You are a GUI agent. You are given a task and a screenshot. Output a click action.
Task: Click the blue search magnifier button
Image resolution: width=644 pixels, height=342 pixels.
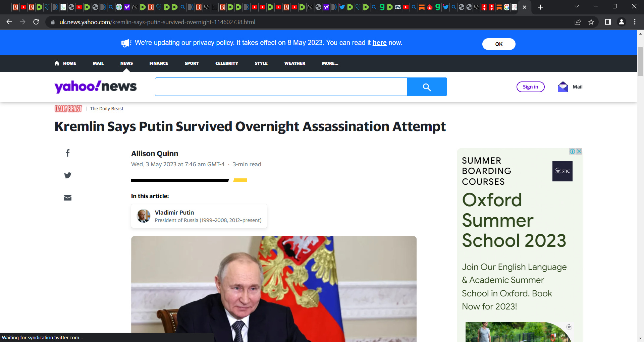(x=427, y=87)
